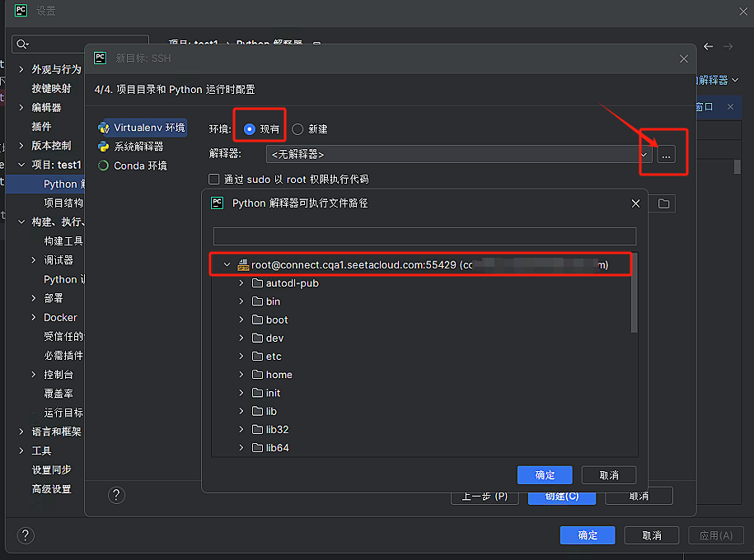Open 构建工具 settings page

pyautogui.click(x=63, y=240)
